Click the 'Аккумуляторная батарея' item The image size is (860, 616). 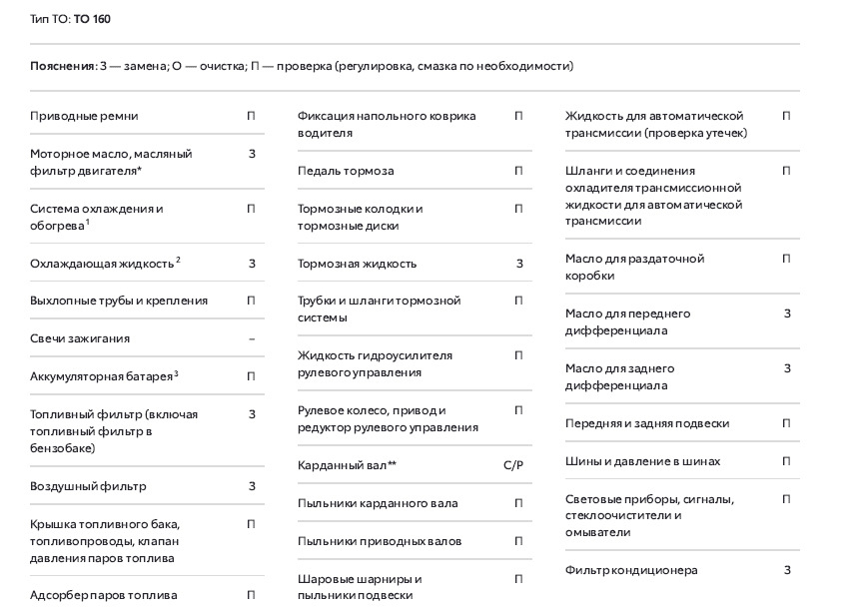pos(101,376)
